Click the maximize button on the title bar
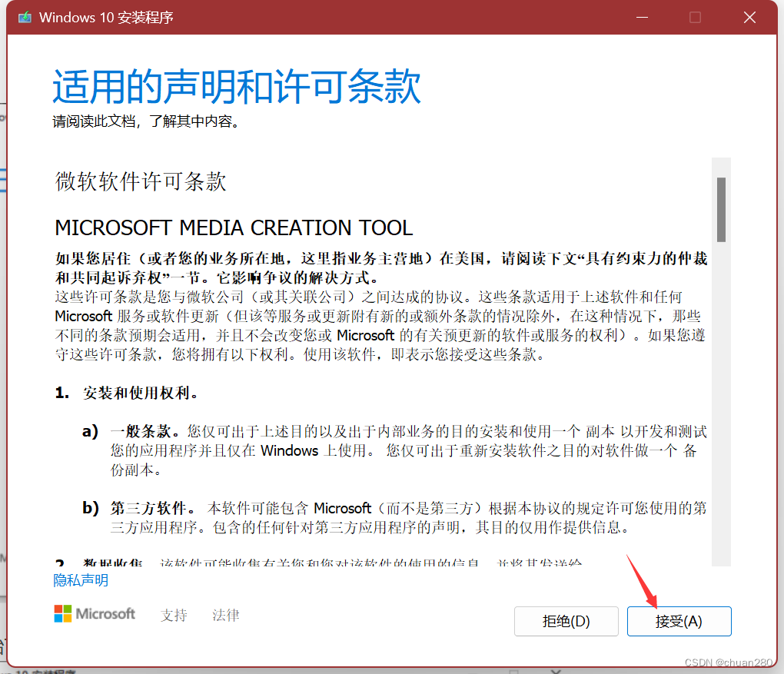Image resolution: width=784 pixels, height=674 pixels. (695, 16)
